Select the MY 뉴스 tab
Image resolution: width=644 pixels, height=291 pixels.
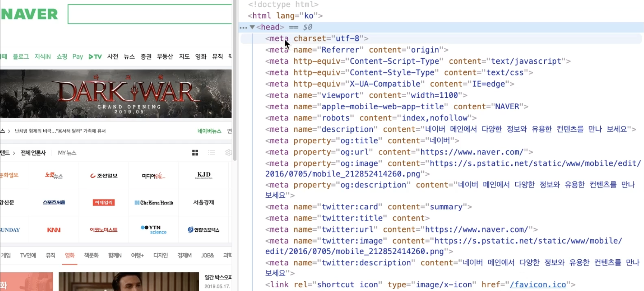[x=67, y=153]
